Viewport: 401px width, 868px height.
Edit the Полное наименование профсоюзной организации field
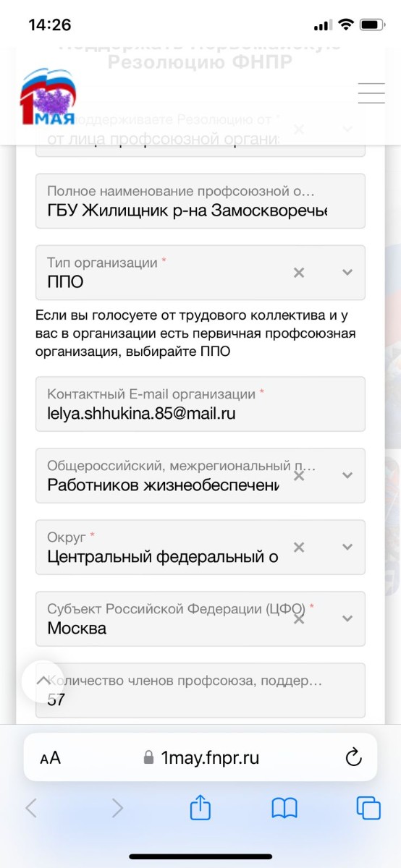coord(200,201)
